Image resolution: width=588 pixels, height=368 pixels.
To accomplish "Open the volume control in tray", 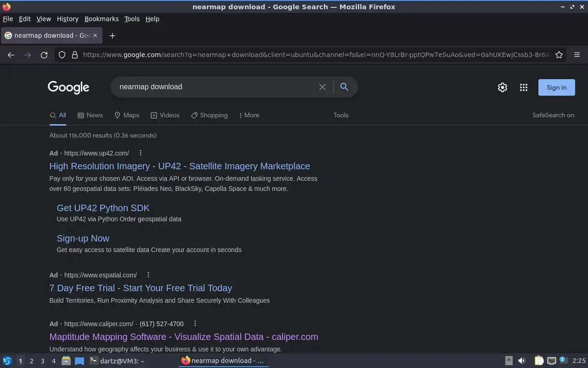I will coord(522,361).
